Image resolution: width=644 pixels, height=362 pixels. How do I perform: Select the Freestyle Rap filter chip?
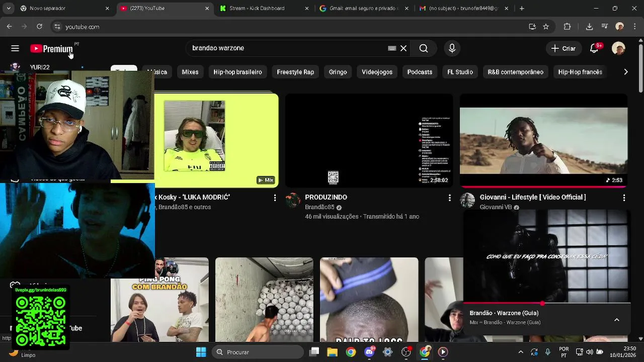(295, 72)
